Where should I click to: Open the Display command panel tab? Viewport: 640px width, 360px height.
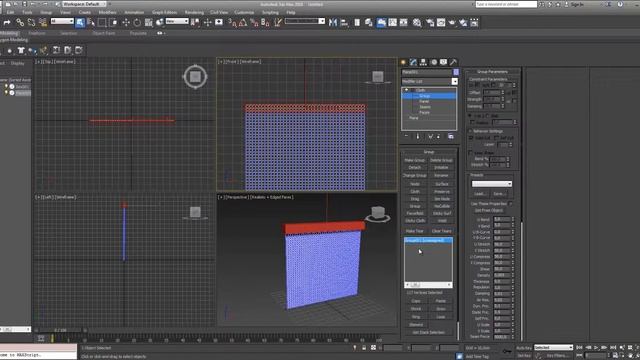point(443,62)
